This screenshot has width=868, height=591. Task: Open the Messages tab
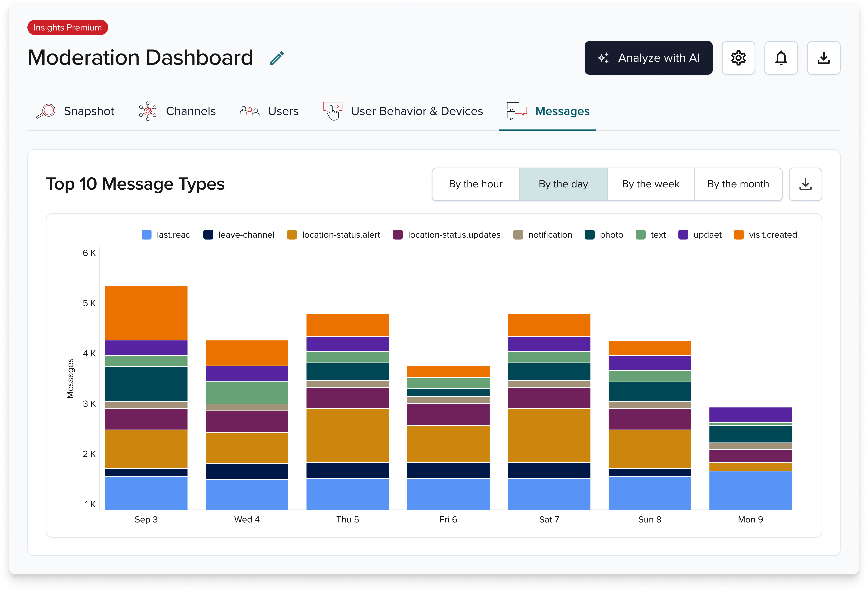(x=562, y=111)
